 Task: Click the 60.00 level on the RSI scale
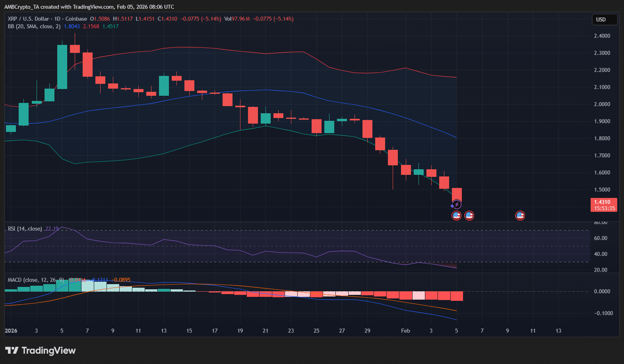pyautogui.click(x=600, y=238)
